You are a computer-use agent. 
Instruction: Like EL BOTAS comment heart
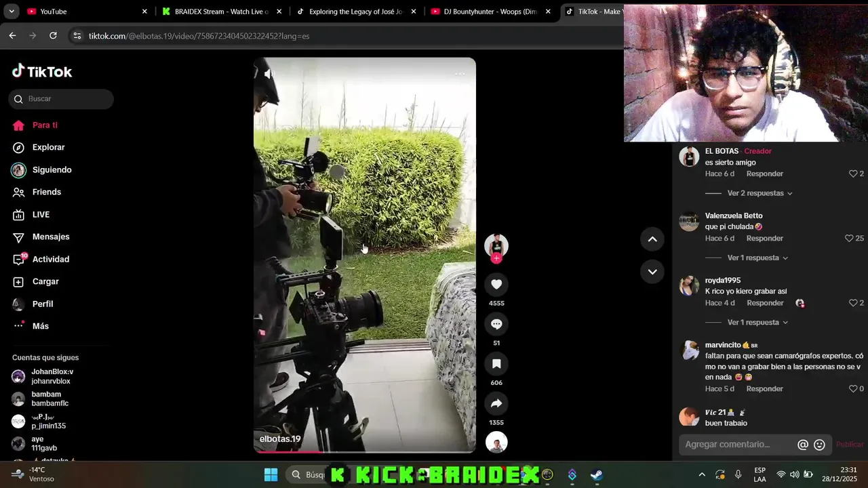tap(853, 174)
